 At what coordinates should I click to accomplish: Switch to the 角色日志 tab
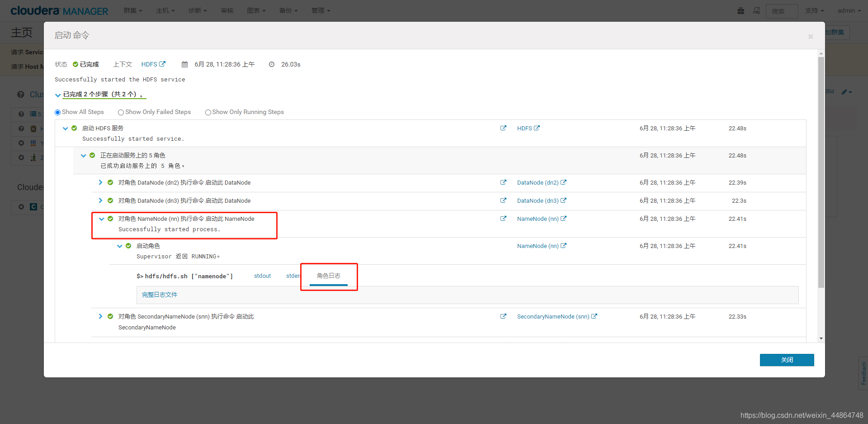click(329, 276)
